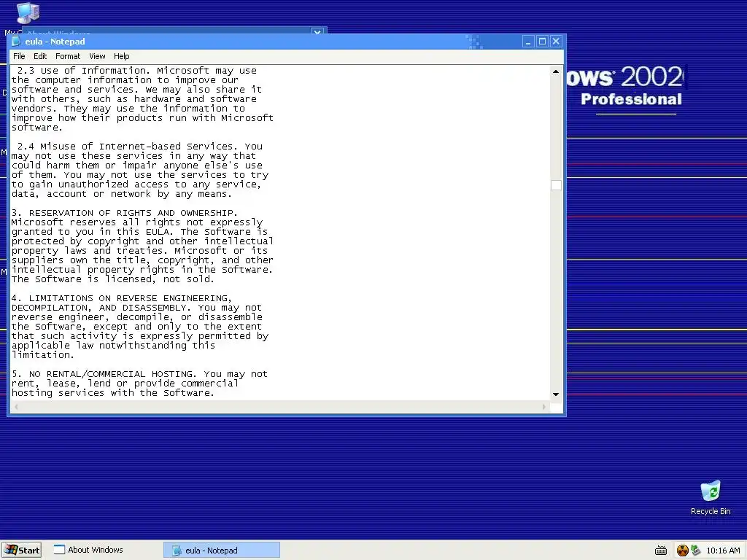Click the eula - Notepad taskbar button
Screen dimensions: 747x560
point(222,550)
